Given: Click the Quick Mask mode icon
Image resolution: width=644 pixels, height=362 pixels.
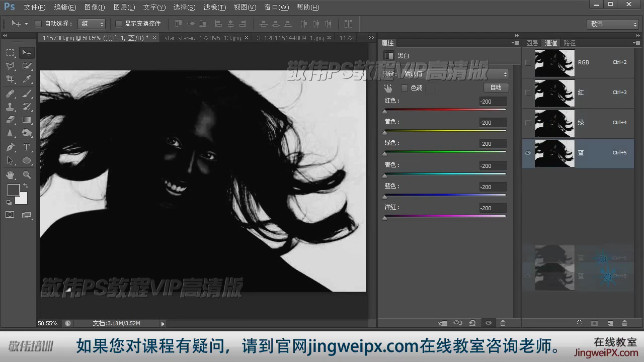Looking at the screenshot, I should (x=10, y=215).
